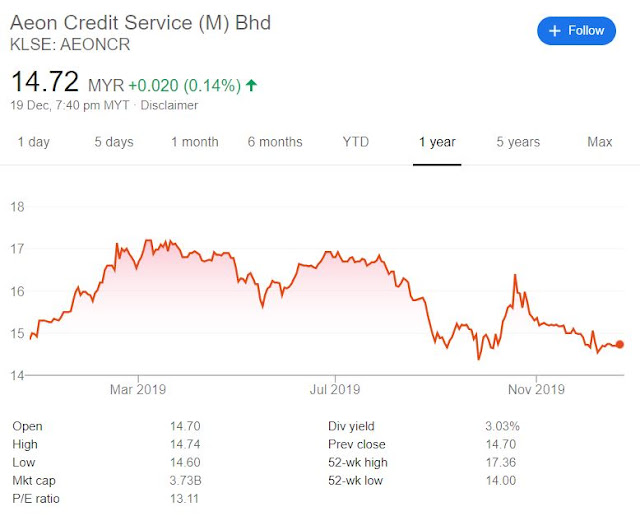Click the red current-price dot on chart
Viewport: 640px width, 516px height.
[620, 345]
